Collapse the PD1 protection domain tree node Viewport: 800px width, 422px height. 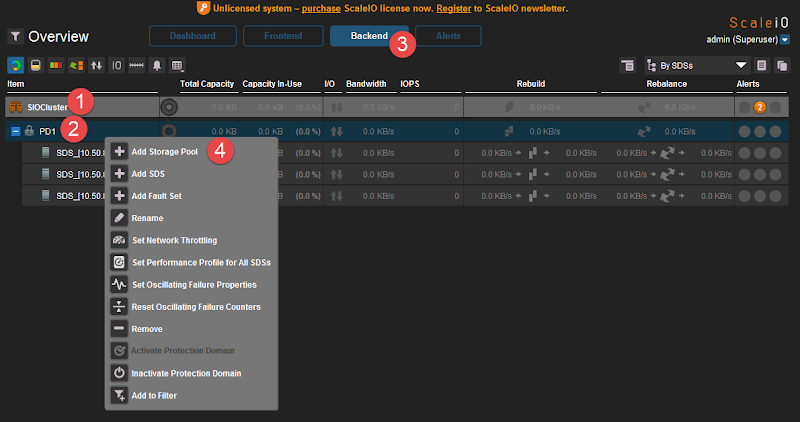tap(15, 132)
